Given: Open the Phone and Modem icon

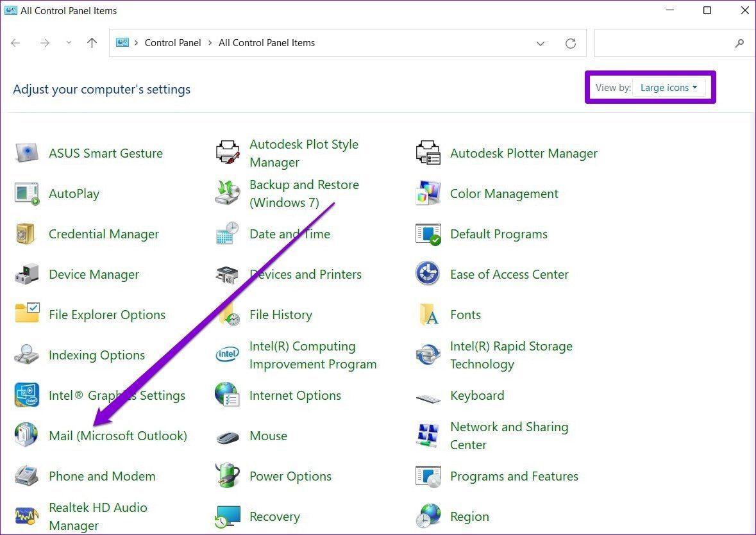Looking at the screenshot, I should pos(26,476).
